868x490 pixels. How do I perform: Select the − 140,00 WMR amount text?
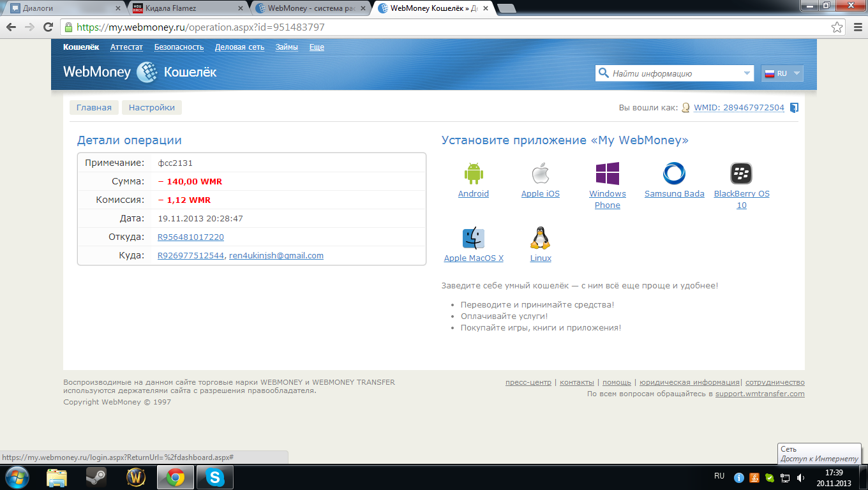(190, 181)
